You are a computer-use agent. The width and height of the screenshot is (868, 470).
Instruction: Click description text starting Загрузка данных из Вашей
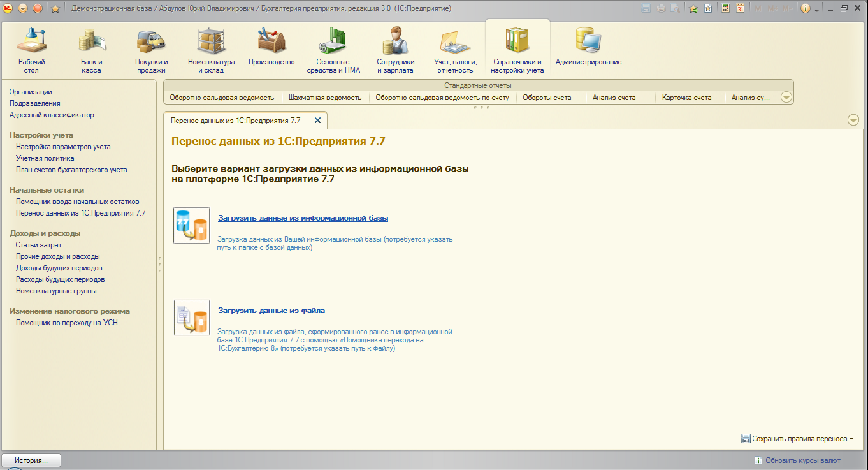[335, 243]
